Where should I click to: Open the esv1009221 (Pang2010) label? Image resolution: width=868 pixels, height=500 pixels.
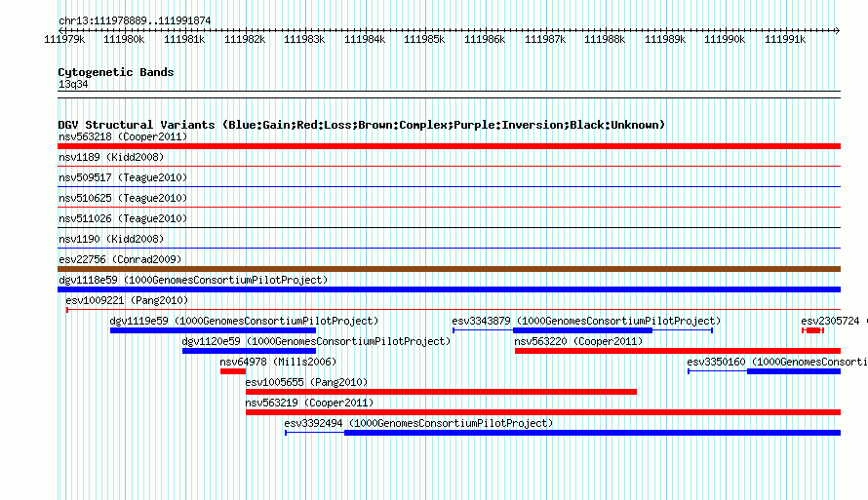click(x=127, y=300)
